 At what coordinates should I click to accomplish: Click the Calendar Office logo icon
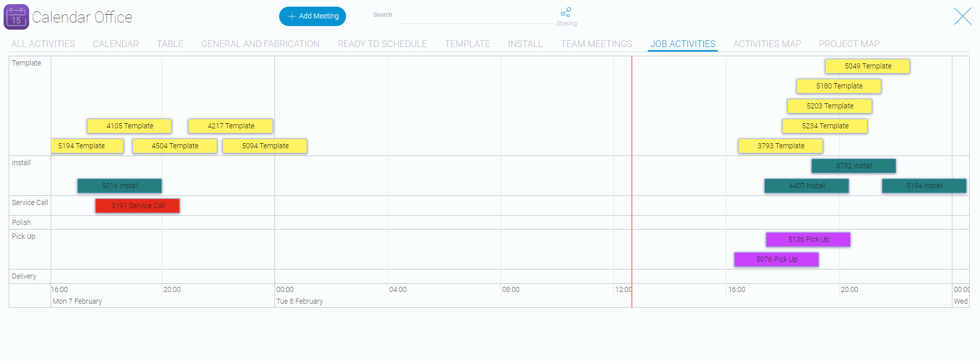[x=16, y=17]
